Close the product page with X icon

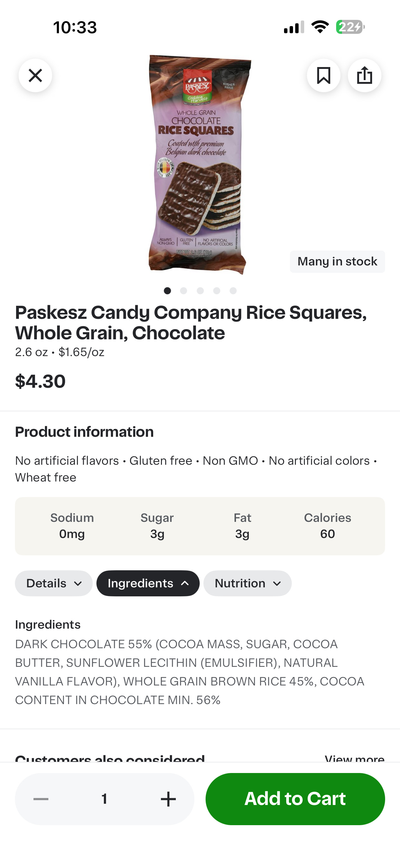pyautogui.click(x=35, y=75)
